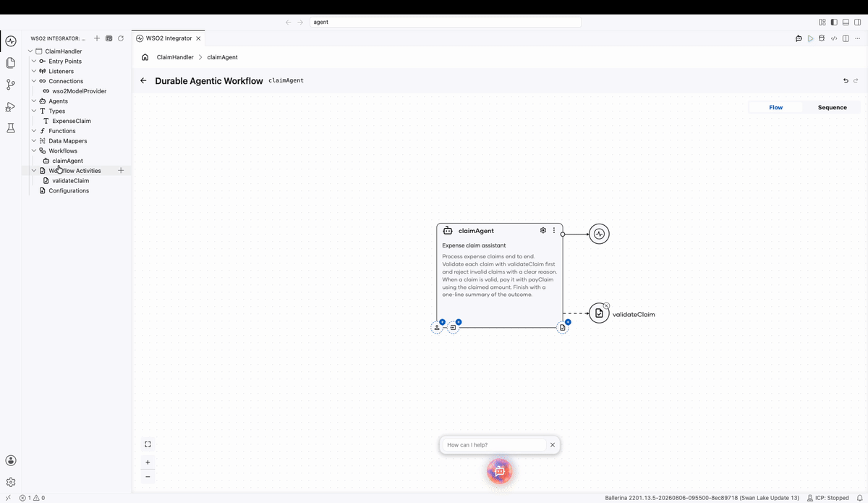Screen dimensions: 868x503
Task: Open wso2ModelProvider connection in tree
Action: coord(78,91)
